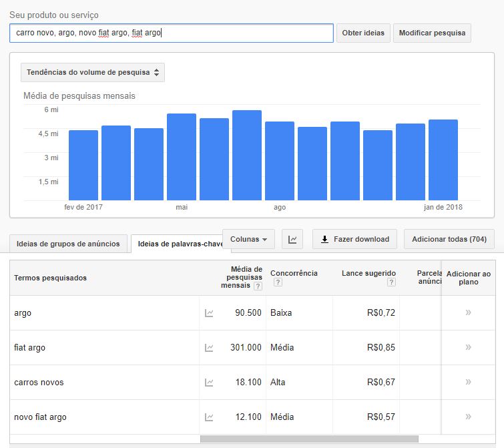The image size is (504, 448).
Task: Click the R$0,67 suggested bid
Action: pos(381,382)
